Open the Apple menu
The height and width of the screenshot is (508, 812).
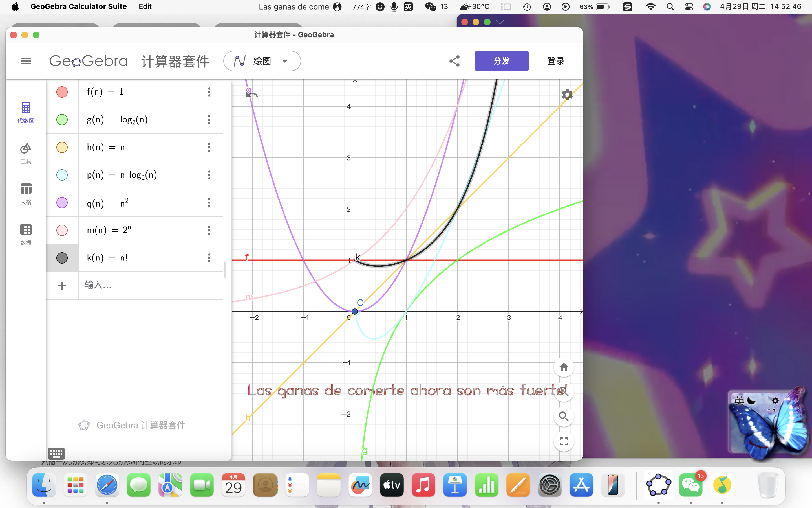tap(15, 6)
